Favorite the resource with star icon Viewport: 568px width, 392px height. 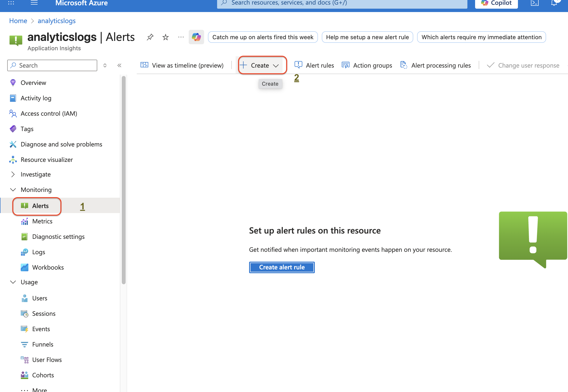point(165,37)
